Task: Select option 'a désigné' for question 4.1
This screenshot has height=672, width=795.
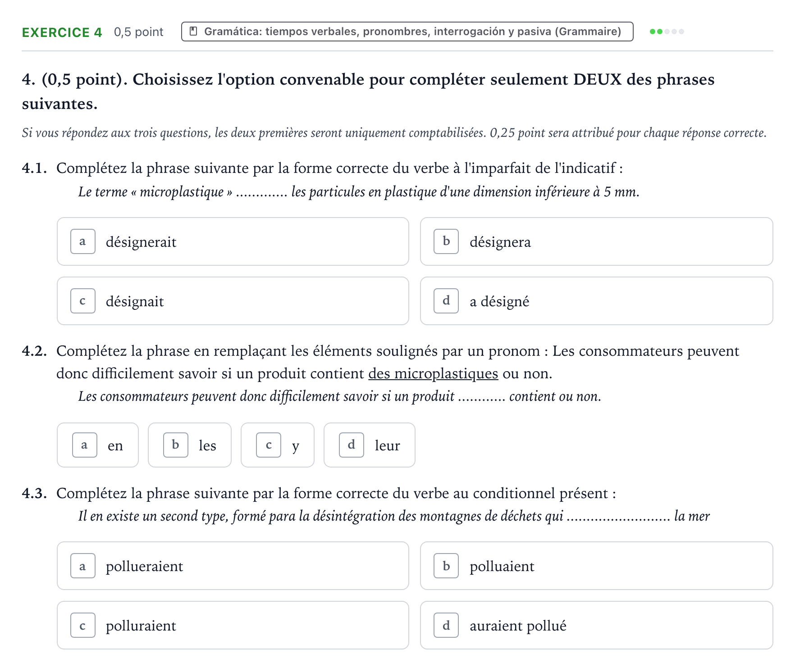Action: click(597, 301)
